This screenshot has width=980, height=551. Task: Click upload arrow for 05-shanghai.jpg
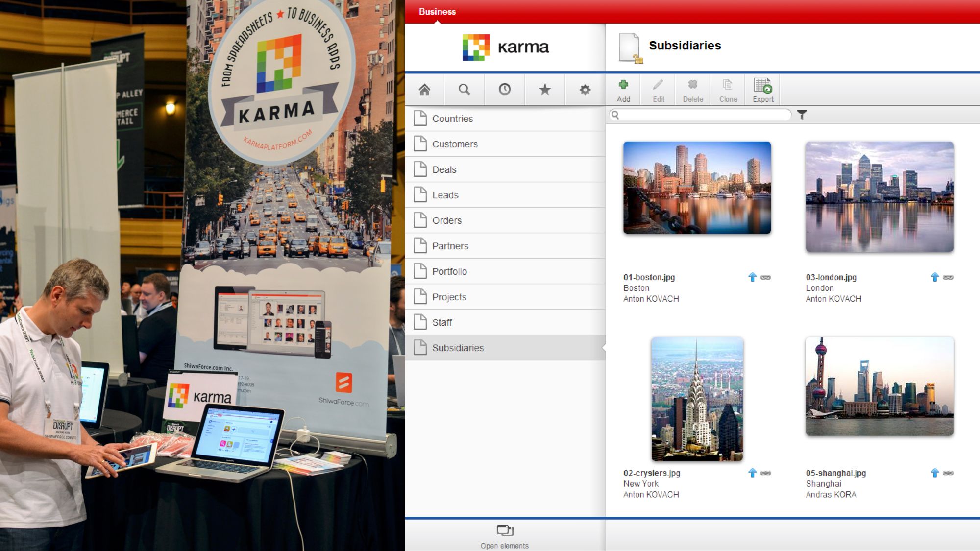[934, 473]
